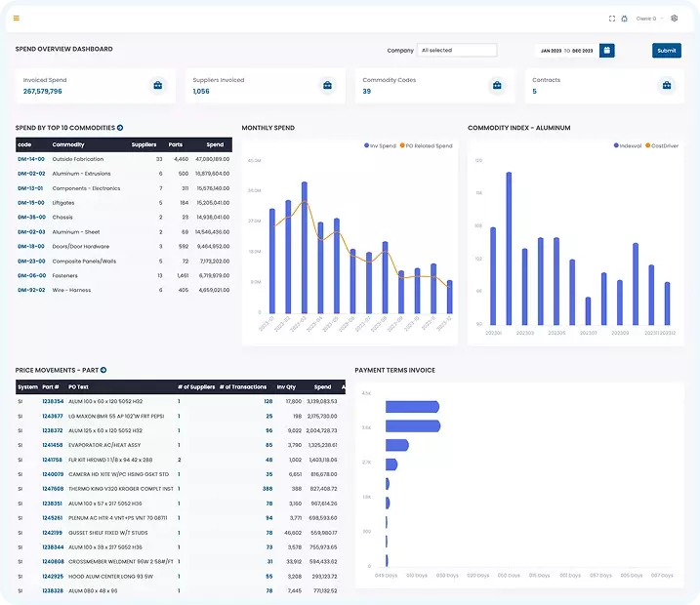Open Spend by Top 10 Commodities arrow
The height and width of the screenshot is (605, 700).
[120, 128]
